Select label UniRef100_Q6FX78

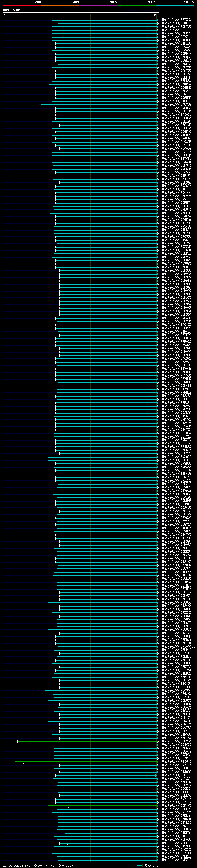pyautogui.click(x=176, y=454)
